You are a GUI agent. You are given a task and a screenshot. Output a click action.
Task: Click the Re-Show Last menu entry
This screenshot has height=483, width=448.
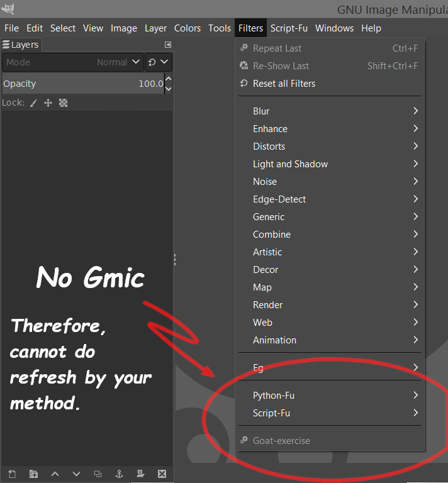tap(330, 66)
